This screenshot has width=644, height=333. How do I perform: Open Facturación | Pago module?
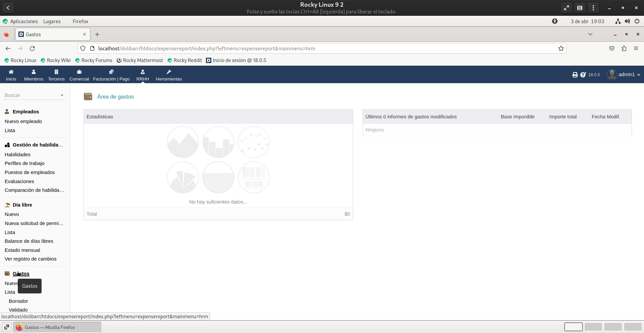[x=111, y=72]
